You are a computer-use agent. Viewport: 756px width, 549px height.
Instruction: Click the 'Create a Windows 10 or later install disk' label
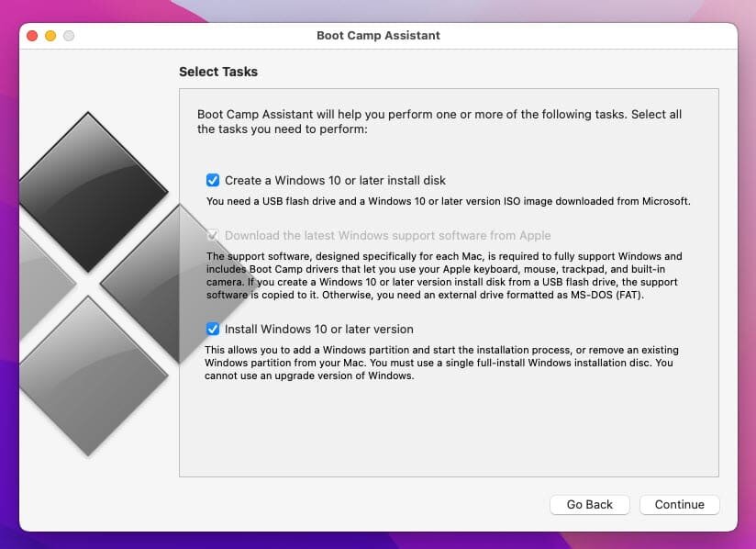(335, 181)
